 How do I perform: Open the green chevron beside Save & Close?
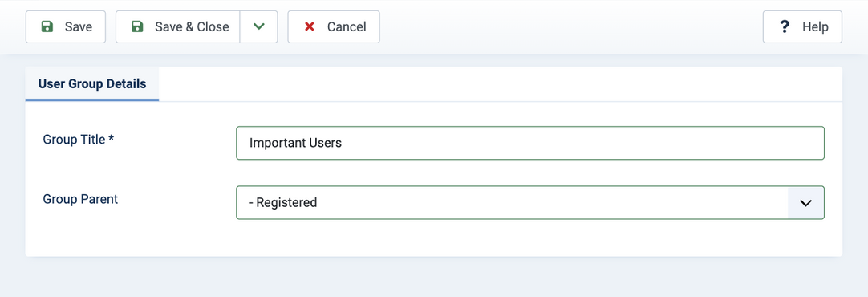click(258, 26)
